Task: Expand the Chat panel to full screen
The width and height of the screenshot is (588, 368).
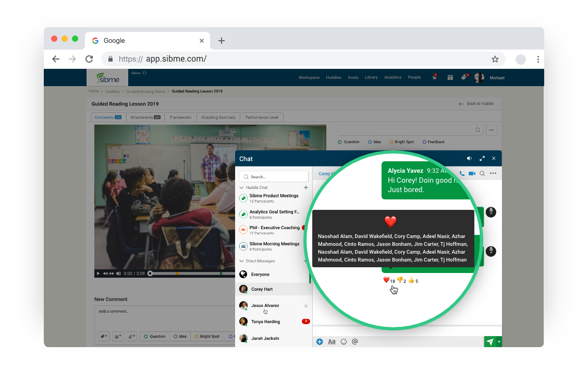Action: [x=482, y=159]
